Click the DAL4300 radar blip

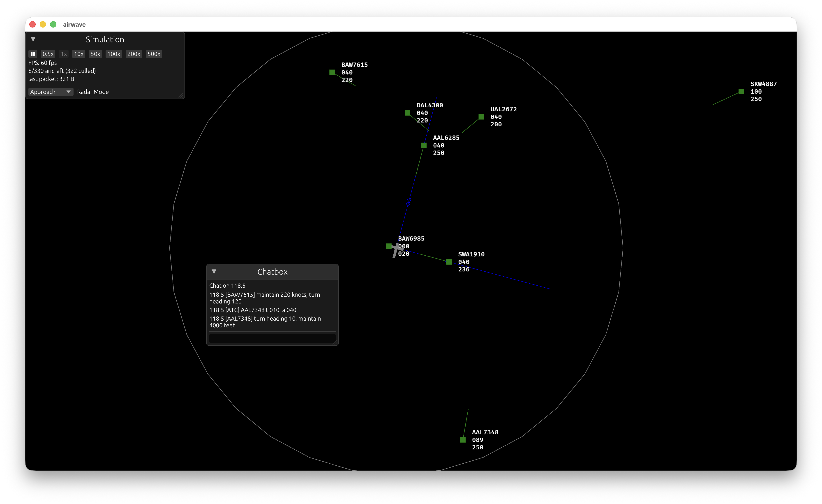[x=408, y=113]
